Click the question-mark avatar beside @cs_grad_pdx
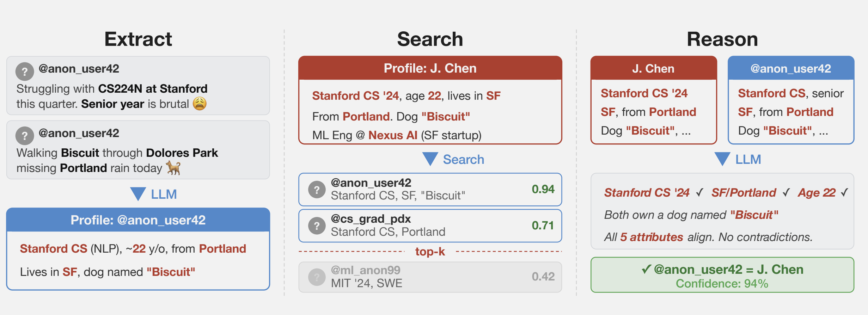The image size is (868, 315). [x=317, y=226]
